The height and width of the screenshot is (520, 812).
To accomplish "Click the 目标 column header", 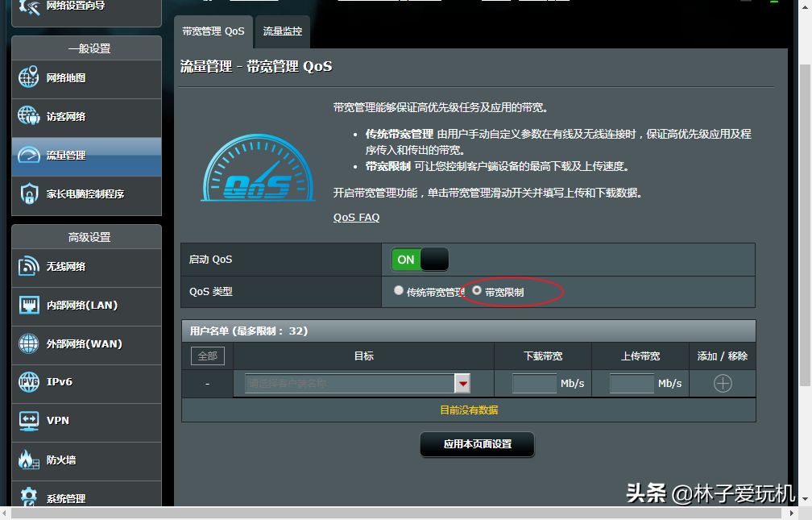I will point(363,356).
